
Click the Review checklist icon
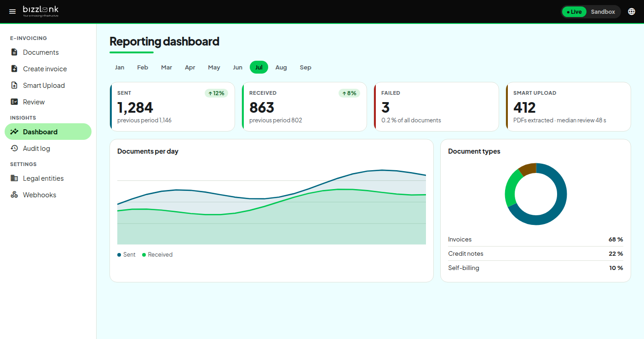click(14, 102)
